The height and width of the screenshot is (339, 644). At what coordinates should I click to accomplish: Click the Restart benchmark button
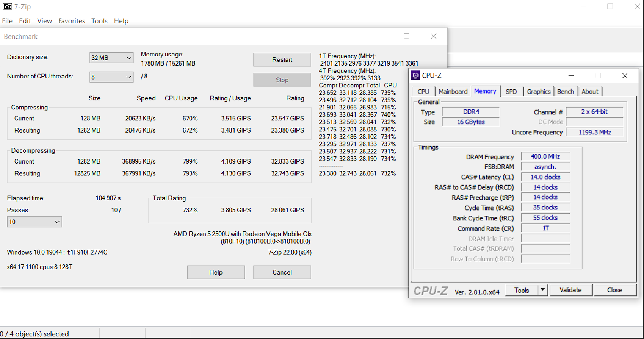coord(282,60)
